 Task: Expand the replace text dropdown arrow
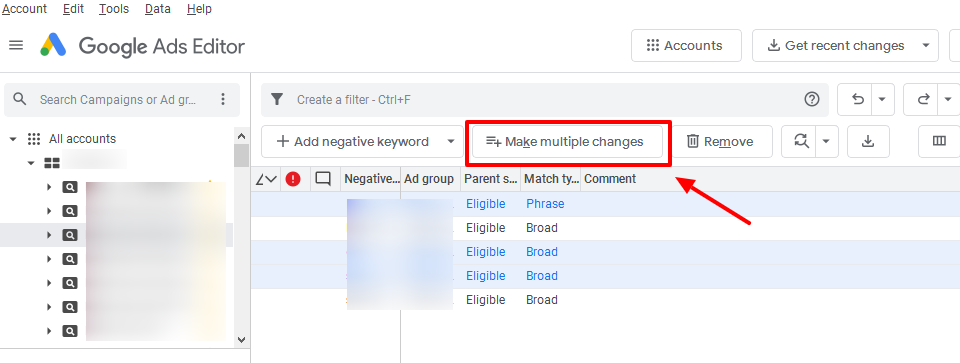[826, 142]
